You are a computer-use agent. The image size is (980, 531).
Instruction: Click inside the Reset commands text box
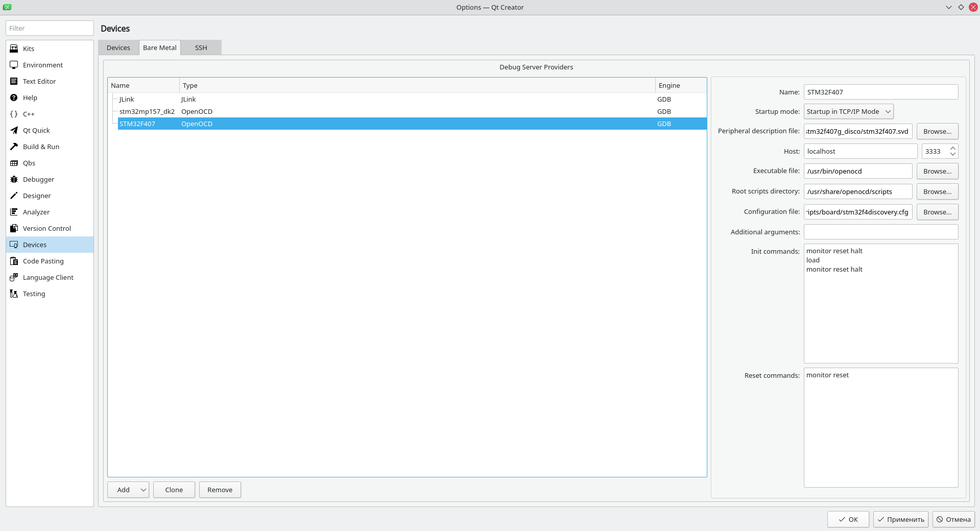pyautogui.click(x=881, y=427)
